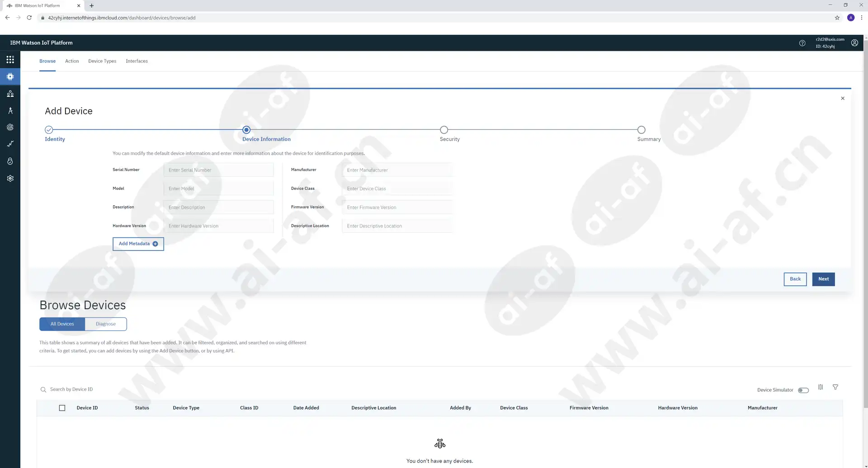
Task: Click the help question mark icon
Action: (802, 43)
